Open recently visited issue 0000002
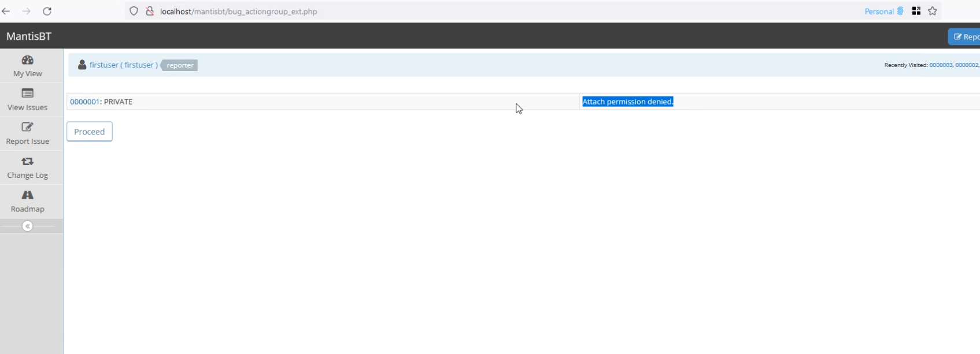The width and height of the screenshot is (980, 354). pyautogui.click(x=966, y=65)
